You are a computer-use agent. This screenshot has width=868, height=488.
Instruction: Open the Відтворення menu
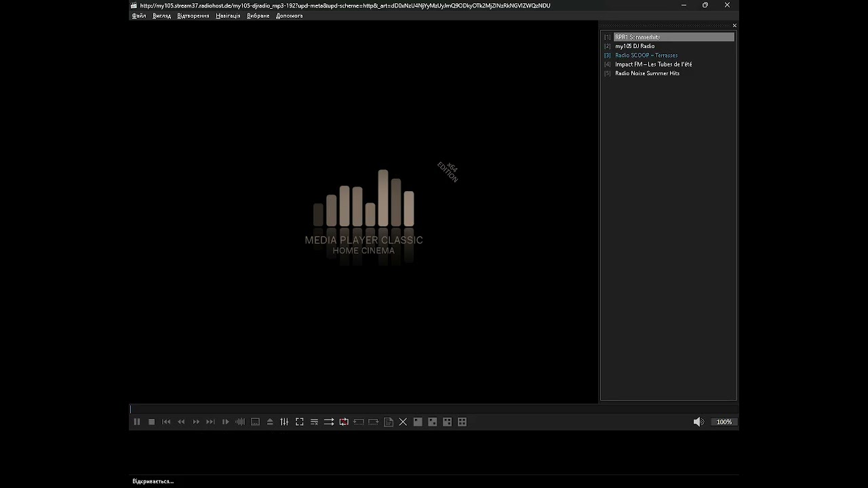(x=193, y=16)
